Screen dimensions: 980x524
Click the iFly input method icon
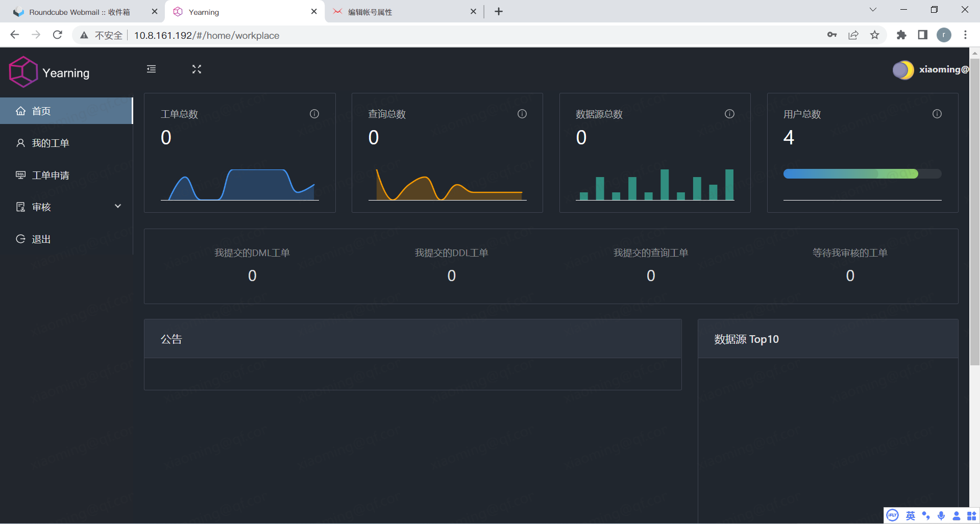click(892, 515)
